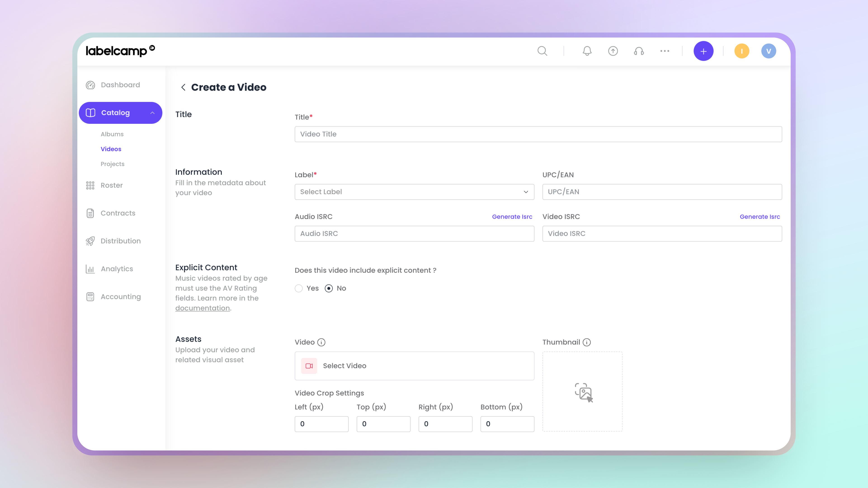Click the search magnifier icon
The width and height of the screenshot is (868, 488).
[542, 51]
